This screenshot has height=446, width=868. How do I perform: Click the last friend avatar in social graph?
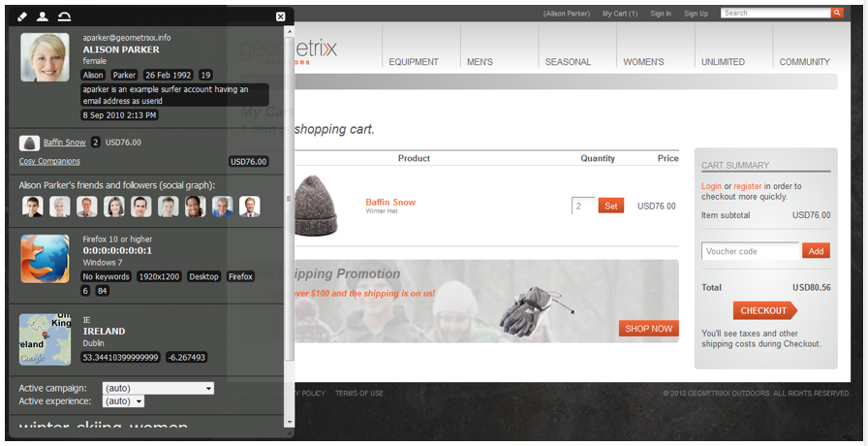[x=250, y=207]
